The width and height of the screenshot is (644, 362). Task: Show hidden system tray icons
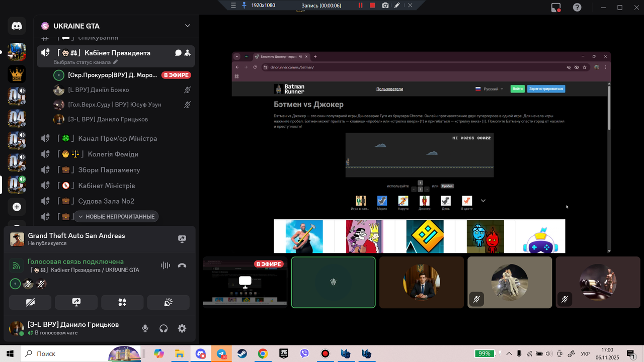509,353
